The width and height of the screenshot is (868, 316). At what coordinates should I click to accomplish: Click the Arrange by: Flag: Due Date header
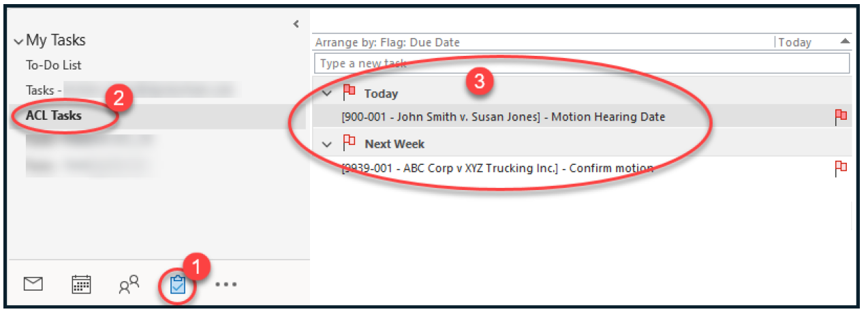coord(388,42)
